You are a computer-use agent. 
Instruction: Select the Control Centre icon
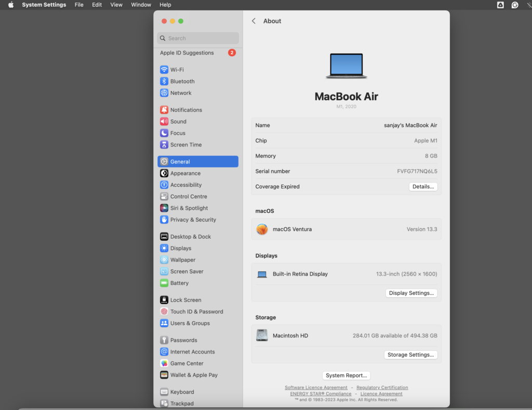click(164, 197)
